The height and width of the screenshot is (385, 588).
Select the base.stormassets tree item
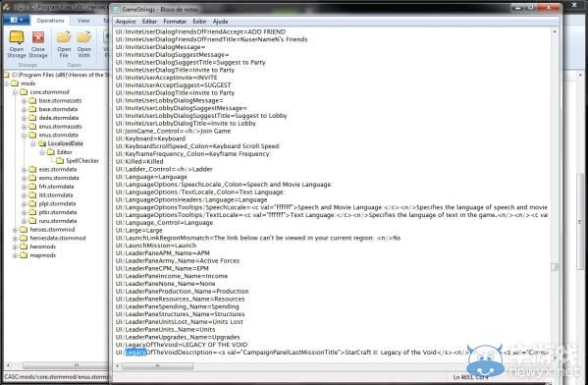click(60, 100)
